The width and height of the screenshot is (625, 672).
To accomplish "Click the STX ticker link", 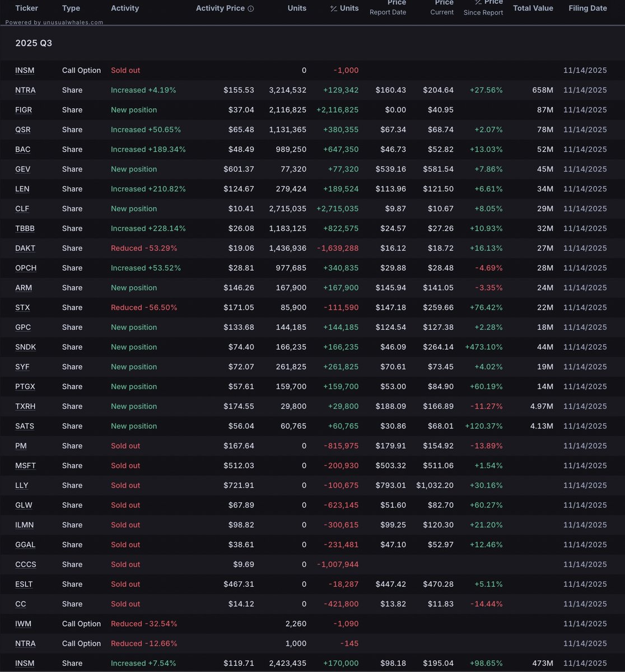I will 23,307.
